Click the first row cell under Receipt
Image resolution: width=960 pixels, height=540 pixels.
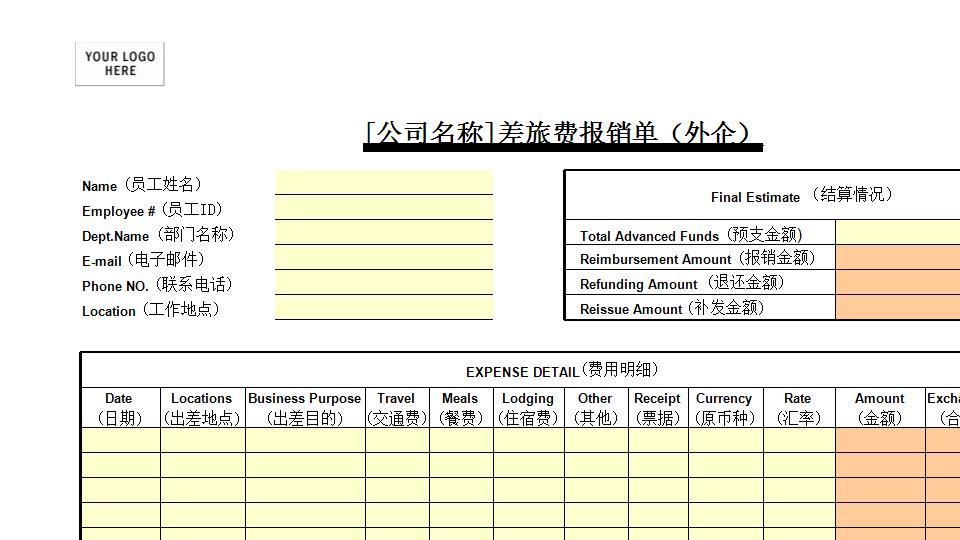(x=658, y=440)
